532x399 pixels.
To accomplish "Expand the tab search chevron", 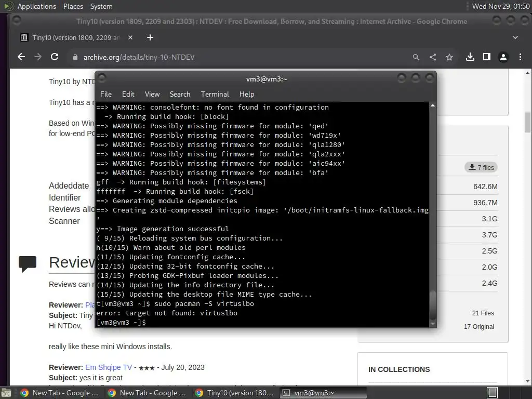I will [515, 37].
